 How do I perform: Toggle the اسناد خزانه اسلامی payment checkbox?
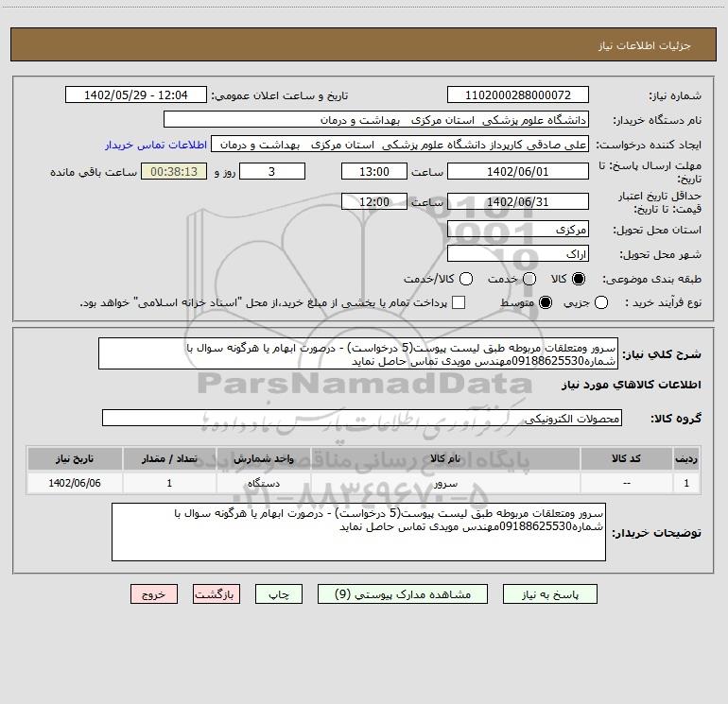459,302
